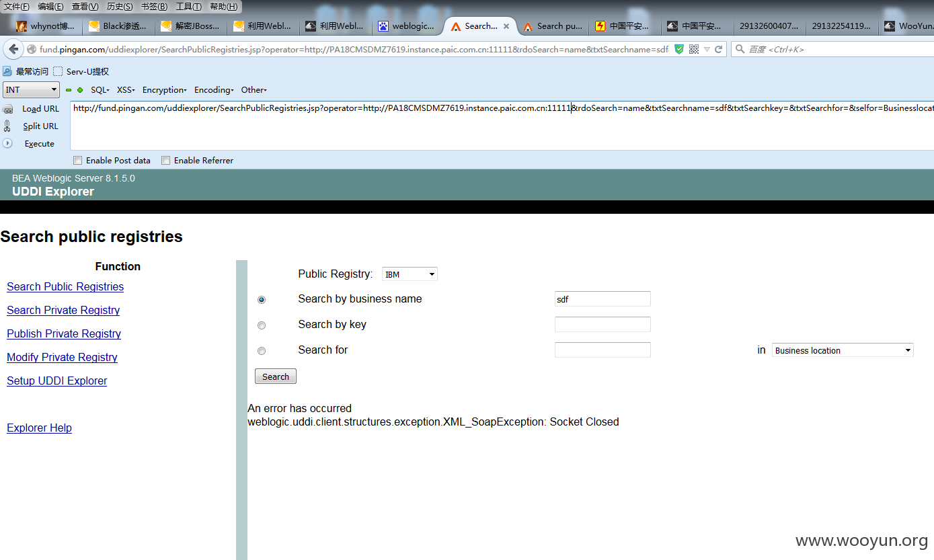Open Publish Private Registry link
Screen dimensions: 934x560
[x=64, y=333]
